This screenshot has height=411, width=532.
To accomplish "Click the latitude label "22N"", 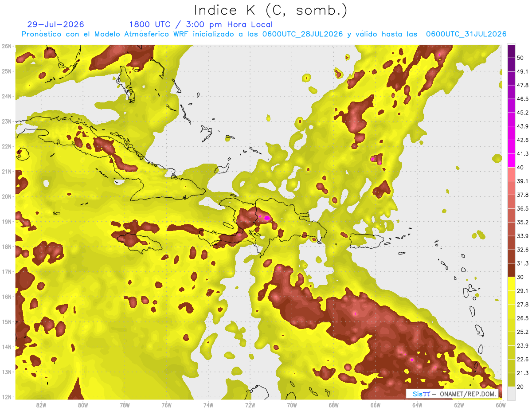I will tap(6, 146).
